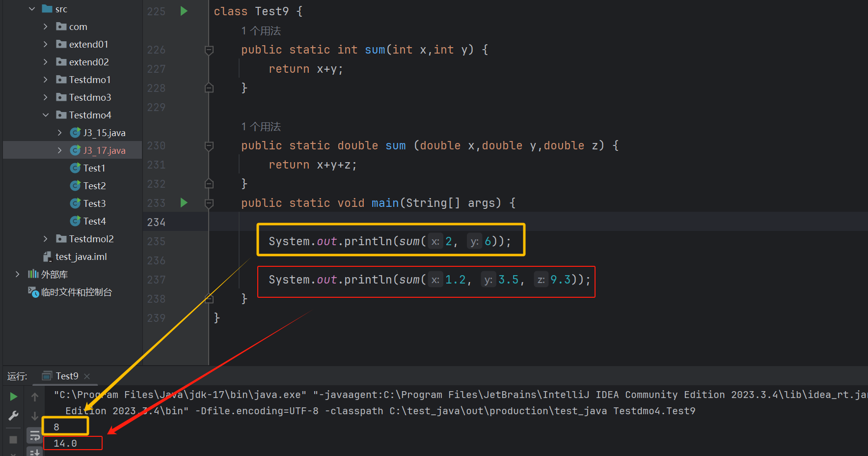Fold sum(int x,int y) method at line 226

(209, 50)
